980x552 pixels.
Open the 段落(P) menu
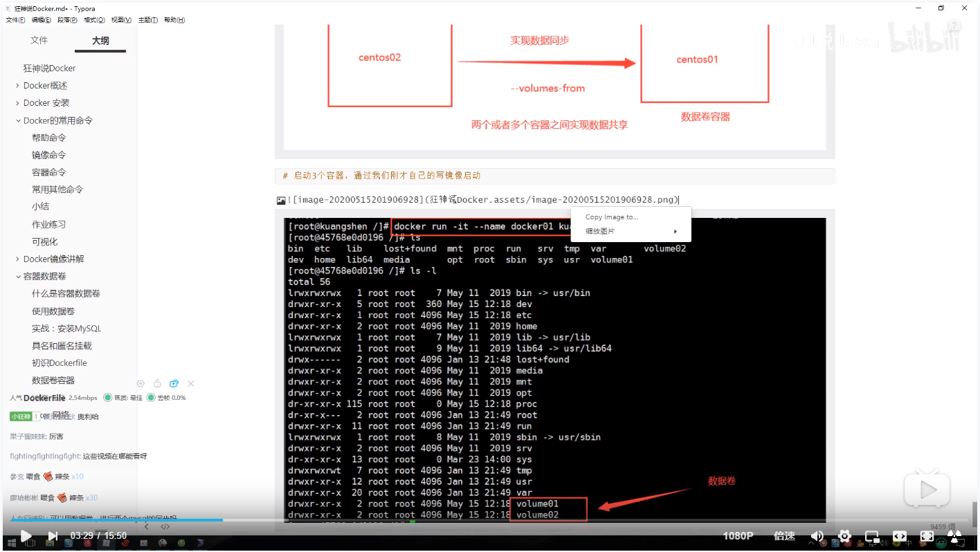(67, 20)
